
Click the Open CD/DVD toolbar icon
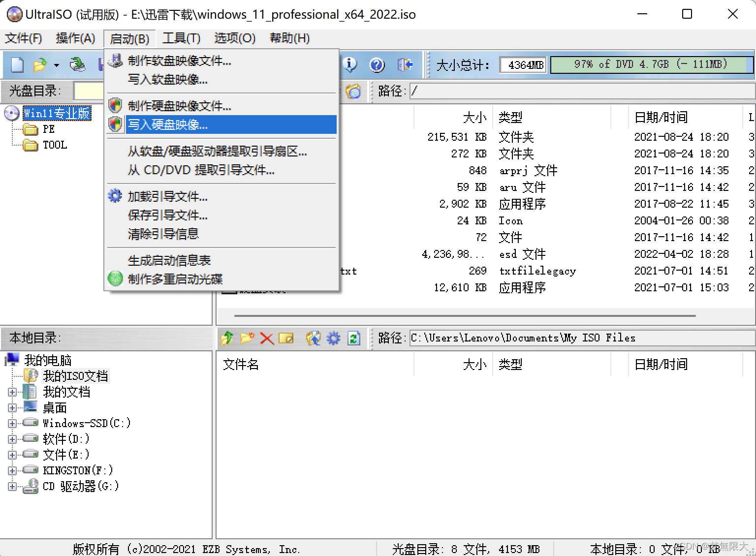click(77, 64)
